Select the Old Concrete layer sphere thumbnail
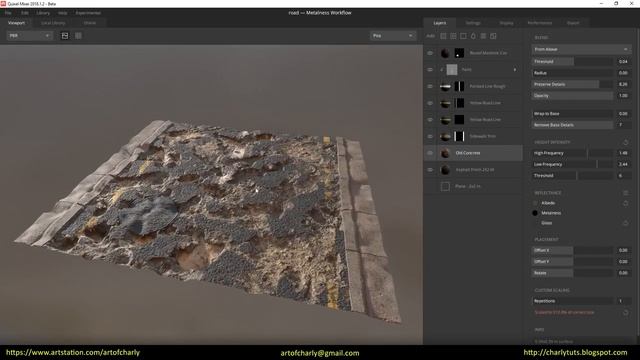This screenshot has width=640, height=360. pos(445,153)
